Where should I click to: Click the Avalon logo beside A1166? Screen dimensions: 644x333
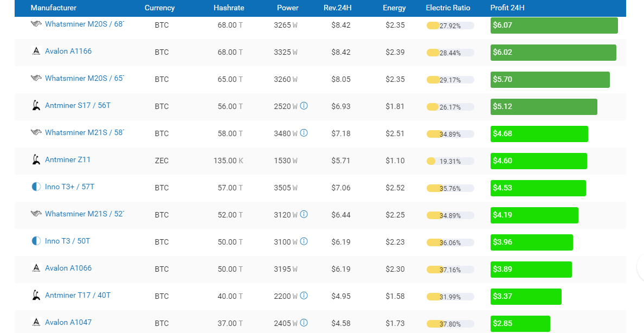[x=36, y=51]
